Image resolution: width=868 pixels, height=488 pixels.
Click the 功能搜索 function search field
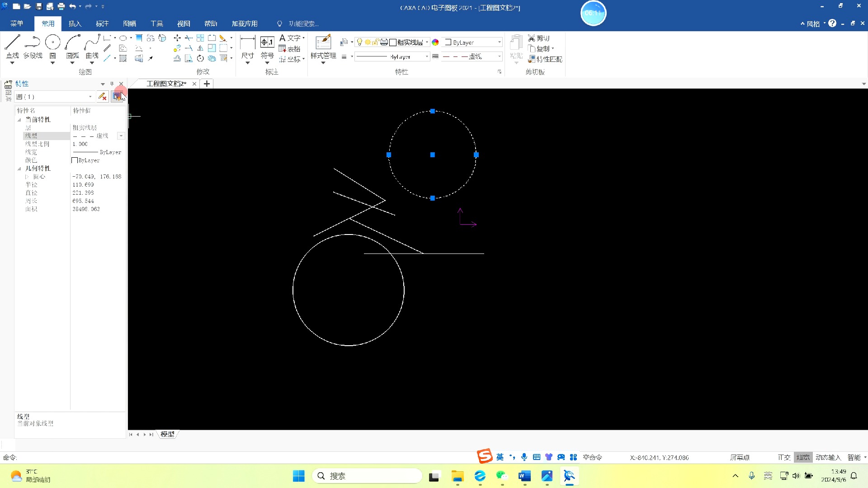(x=304, y=23)
